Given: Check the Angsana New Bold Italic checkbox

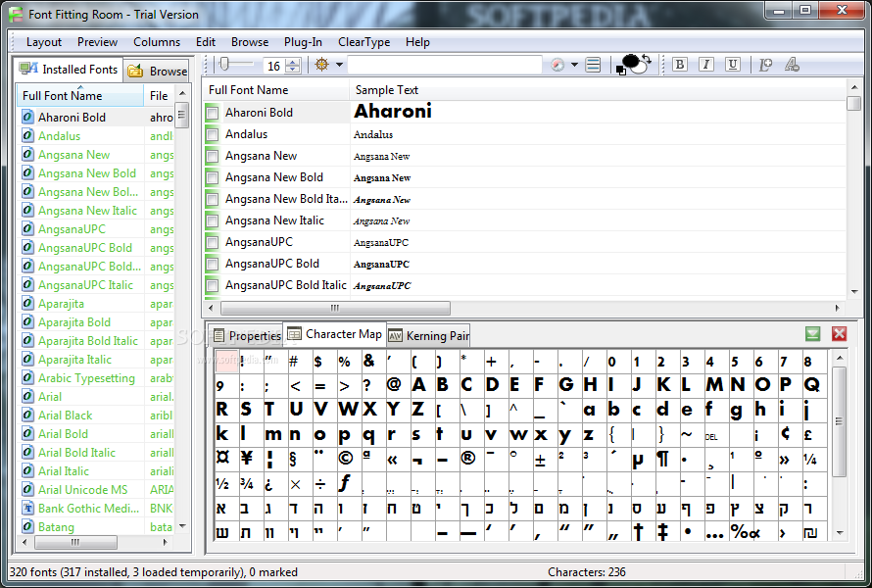Looking at the screenshot, I should (x=212, y=200).
